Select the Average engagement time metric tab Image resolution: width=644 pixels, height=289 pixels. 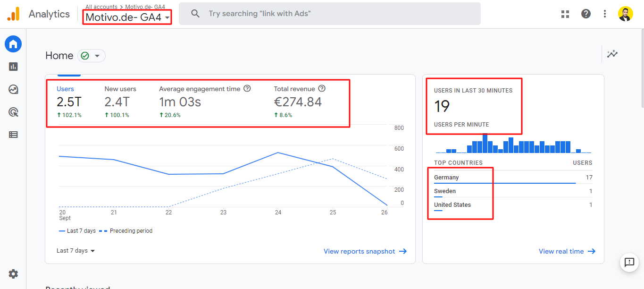coord(205,102)
